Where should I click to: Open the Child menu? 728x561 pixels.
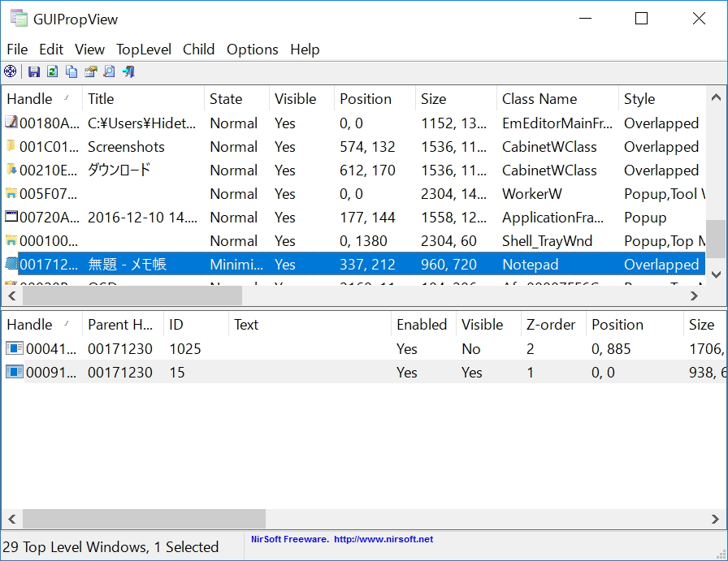point(198,50)
